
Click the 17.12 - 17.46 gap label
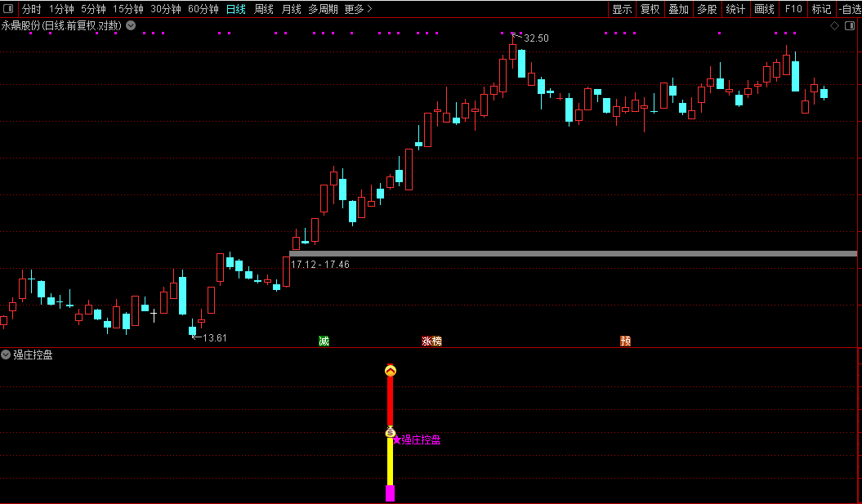point(320,265)
